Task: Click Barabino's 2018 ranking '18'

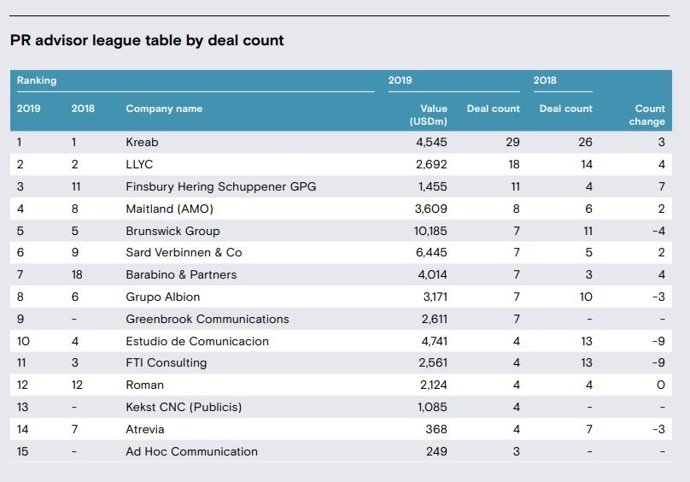Action: [77, 275]
